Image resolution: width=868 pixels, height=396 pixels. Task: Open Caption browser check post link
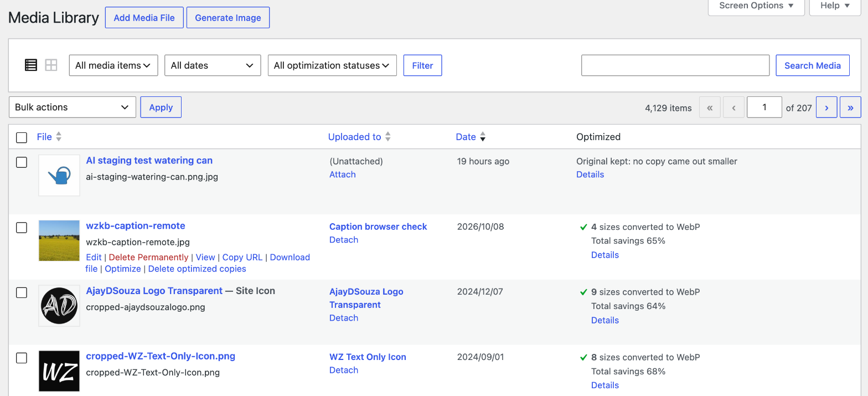pyautogui.click(x=378, y=227)
